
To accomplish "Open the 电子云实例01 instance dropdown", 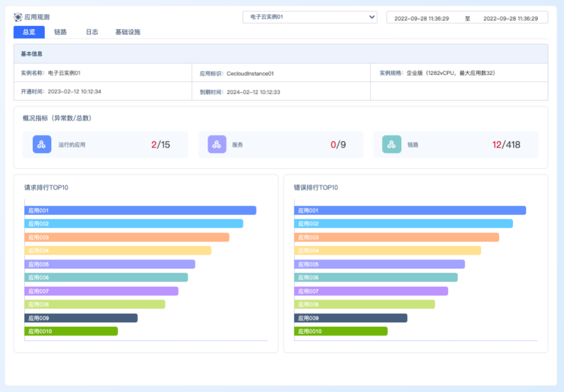I will pos(310,17).
